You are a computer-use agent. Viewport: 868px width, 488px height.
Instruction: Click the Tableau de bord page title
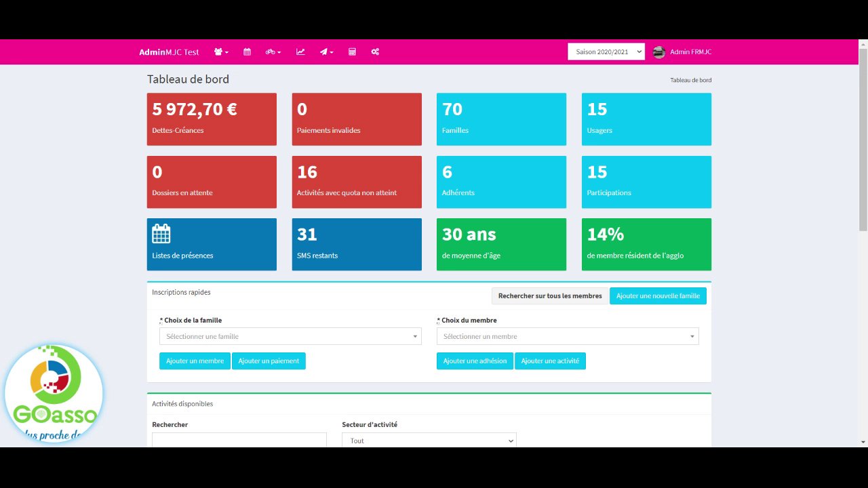tap(188, 79)
